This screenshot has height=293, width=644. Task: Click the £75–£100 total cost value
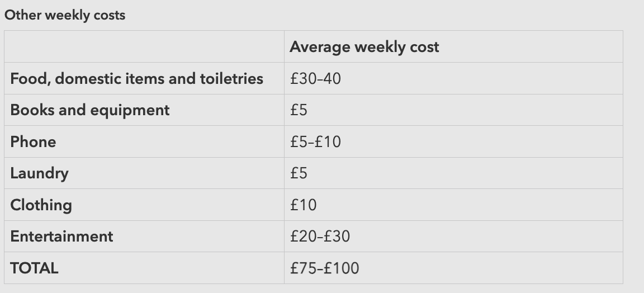click(x=324, y=268)
